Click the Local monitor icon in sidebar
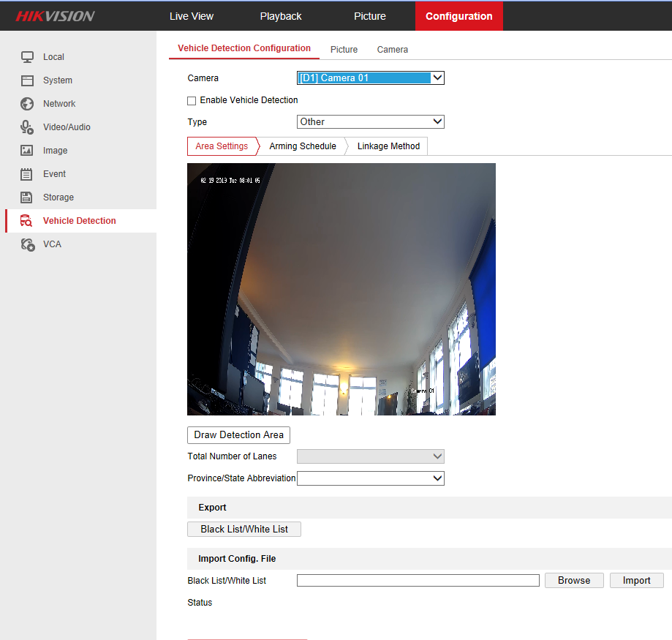 pos(27,57)
